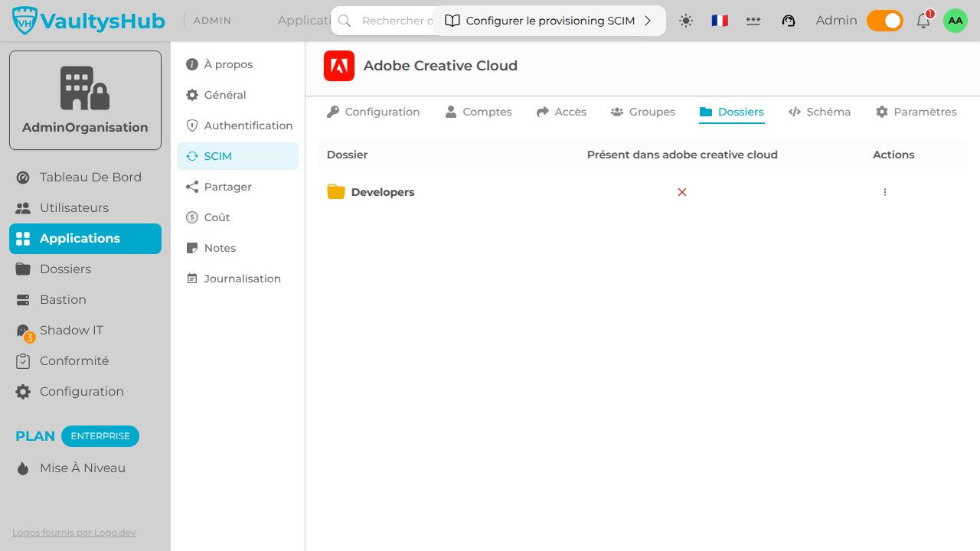Click the VaultysHub logo
The height and width of the screenshot is (551, 980).
point(89,21)
